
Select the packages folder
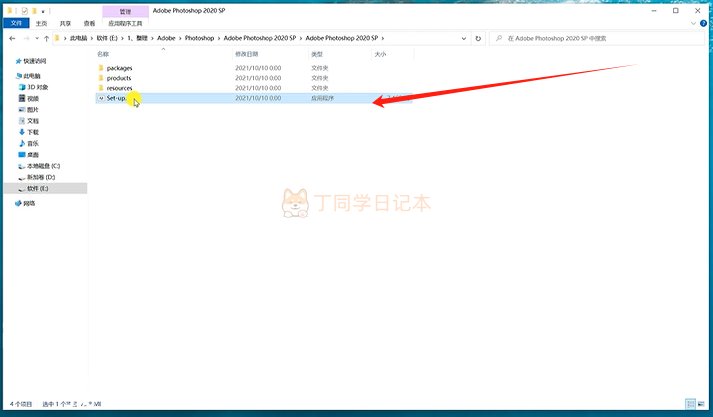click(x=120, y=68)
